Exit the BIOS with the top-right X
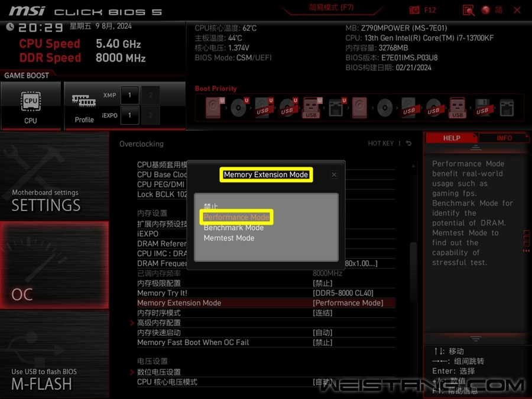The width and height of the screenshot is (532, 399). pyautogui.click(x=517, y=10)
